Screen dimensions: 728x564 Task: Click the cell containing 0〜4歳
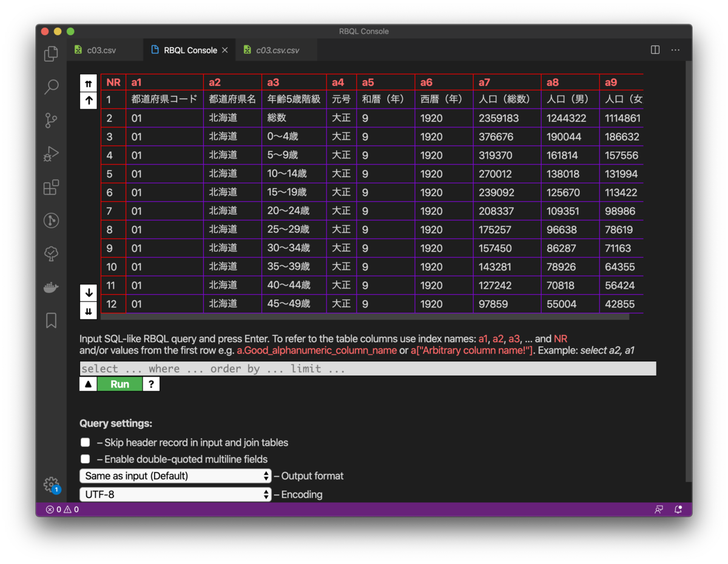(x=294, y=137)
